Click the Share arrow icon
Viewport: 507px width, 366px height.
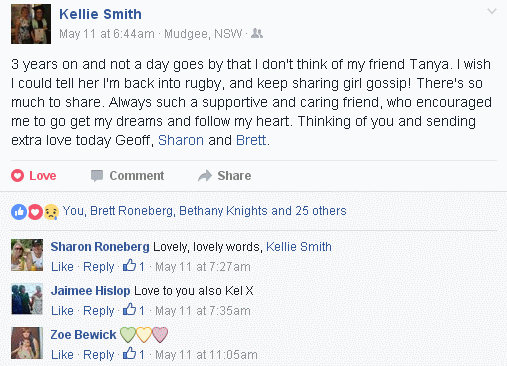[205, 176]
